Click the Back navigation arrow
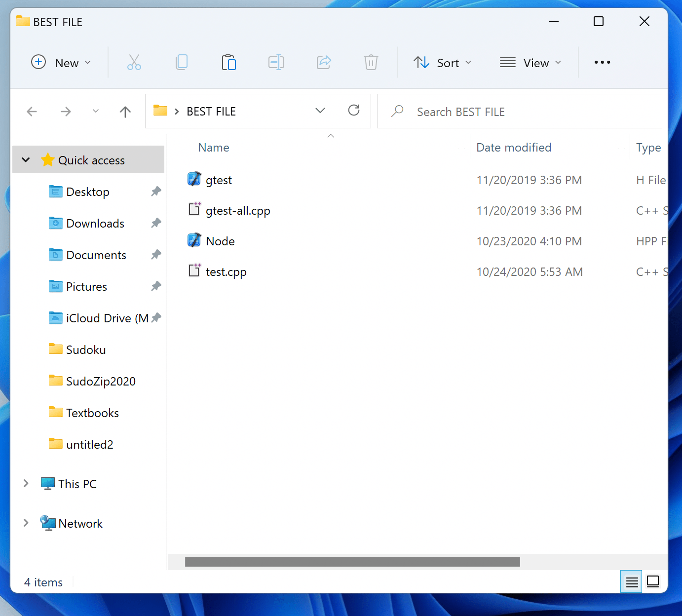Image resolution: width=682 pixels, height=616 pixels. click(32, 111)
